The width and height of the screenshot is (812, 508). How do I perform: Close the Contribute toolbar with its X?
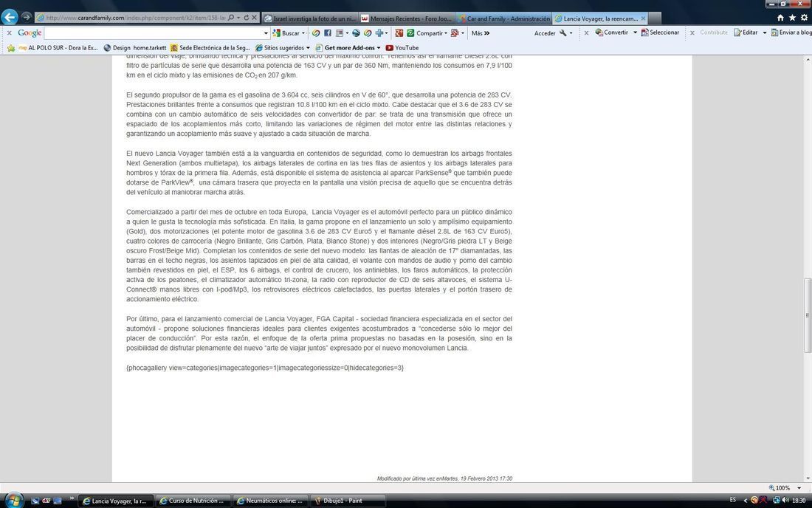(692, 32)
